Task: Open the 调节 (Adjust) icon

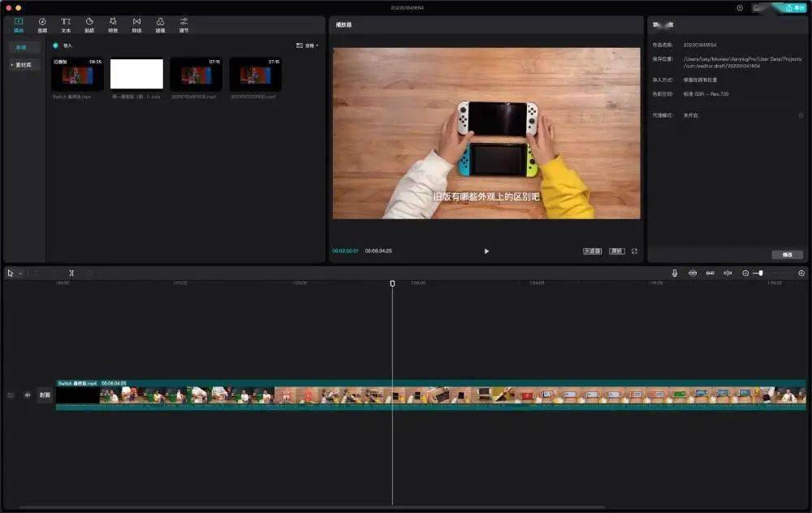Action: click(184, 24)
